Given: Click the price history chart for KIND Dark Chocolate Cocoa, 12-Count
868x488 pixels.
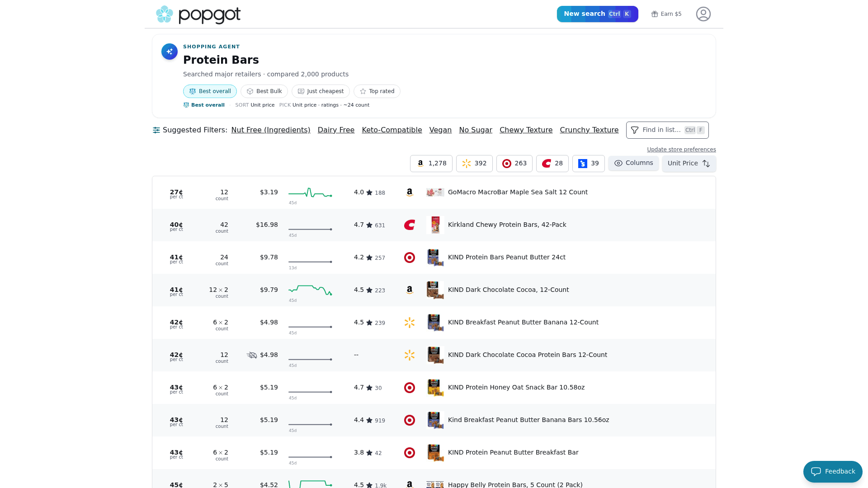Looking at the screenshot, I should click(x=310, y=290).
